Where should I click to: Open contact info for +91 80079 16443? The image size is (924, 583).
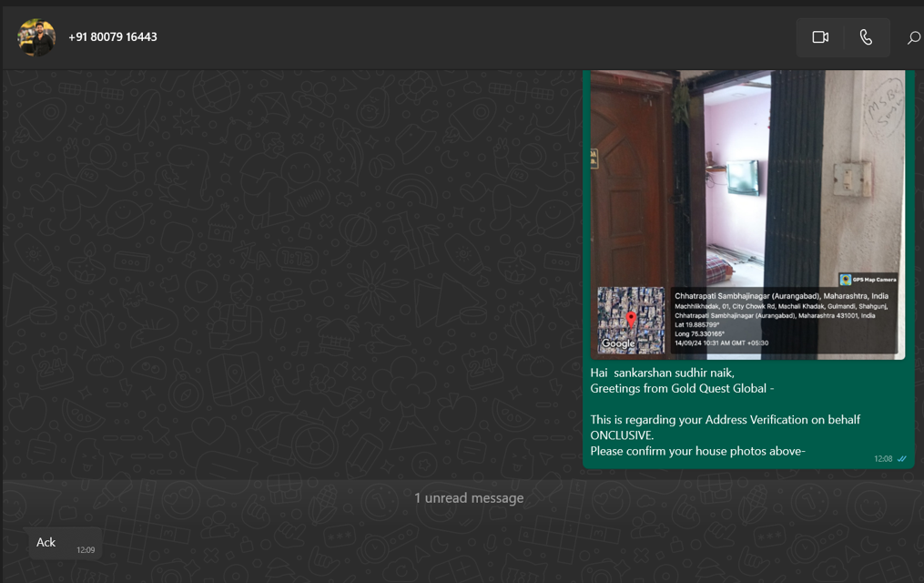[x=113, y=37]
